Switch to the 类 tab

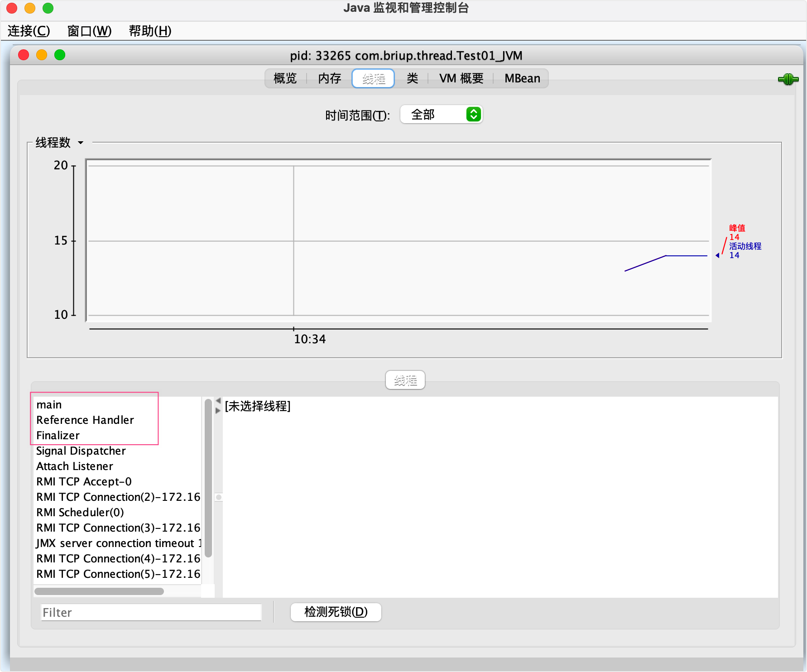[412, 78]
